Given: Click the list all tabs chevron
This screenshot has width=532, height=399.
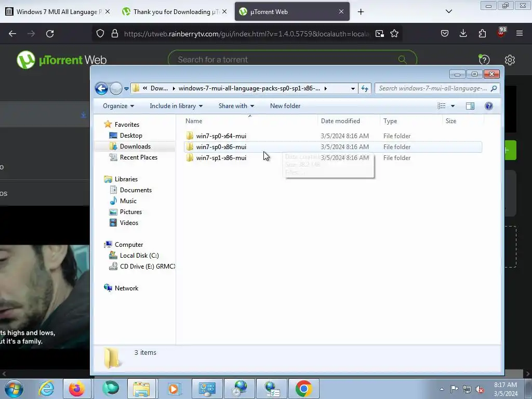Looking at the screenshot, I should coord(448,11).
